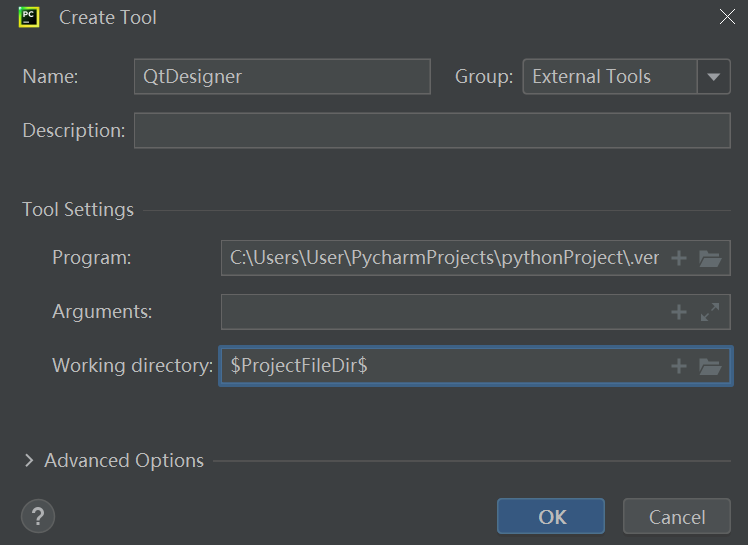748x545 pixels.
Task: Click the Arguments label
Action: coord(102,312)
